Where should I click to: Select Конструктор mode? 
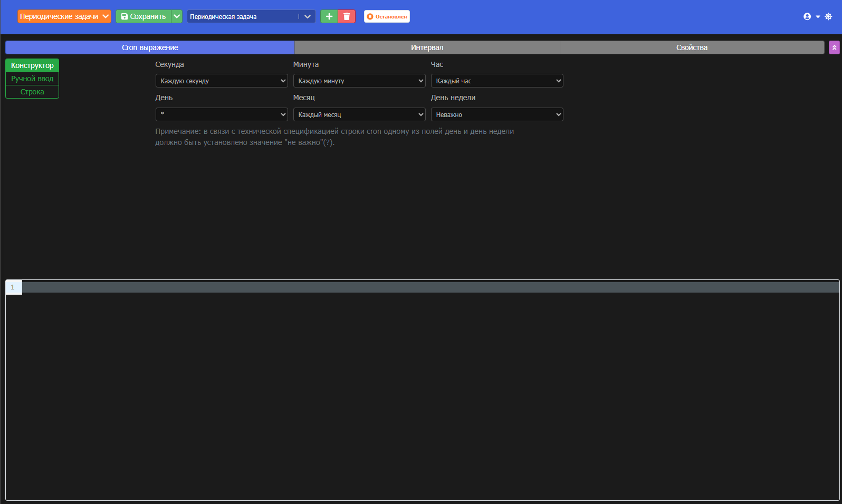[x=32, y=65]
